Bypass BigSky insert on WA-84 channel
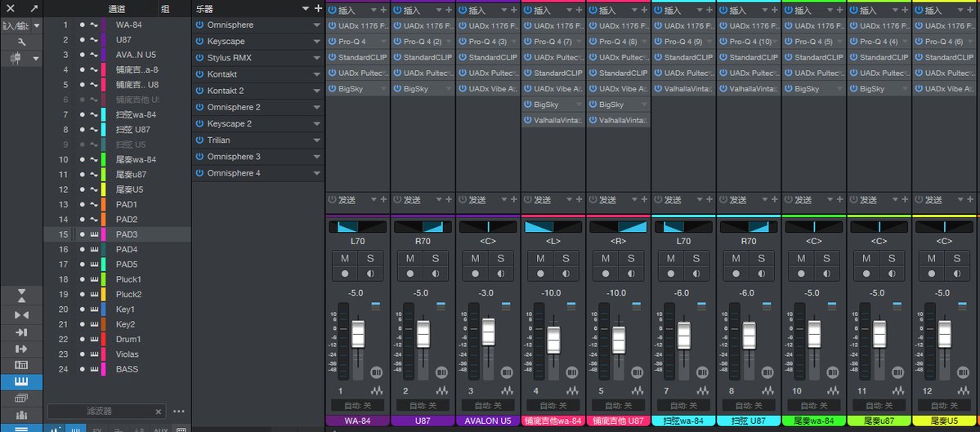Image resolution: width=980 pixels, height=432 pixels. click(332, 89)
